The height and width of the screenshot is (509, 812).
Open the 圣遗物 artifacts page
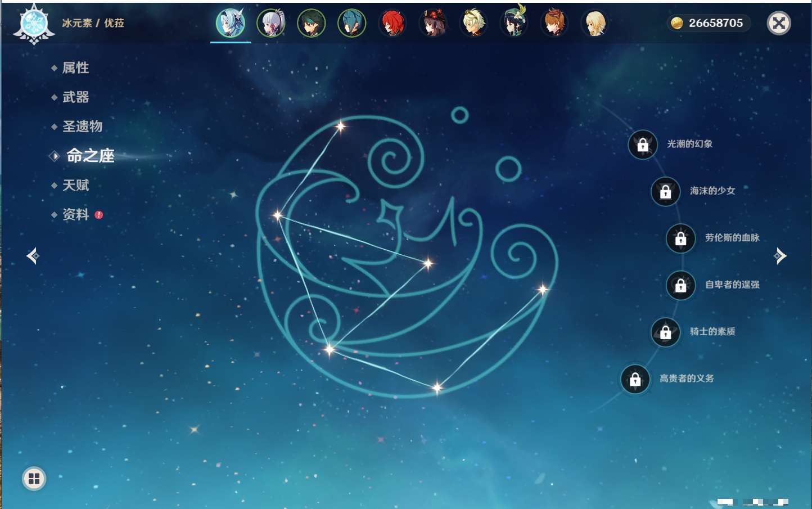click(82, 127)
